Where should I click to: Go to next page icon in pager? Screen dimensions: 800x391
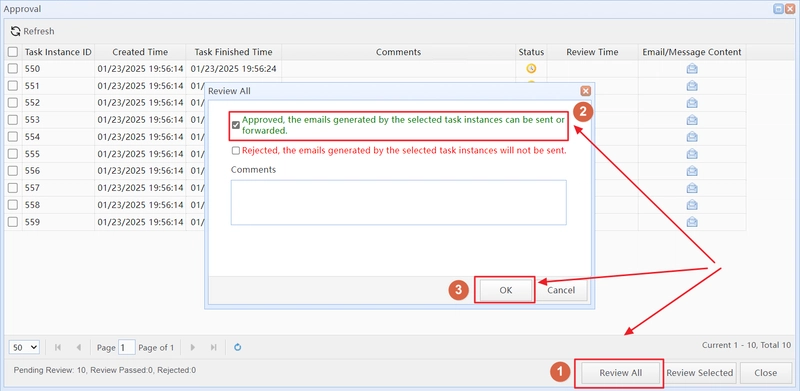pyautogui.click(x=193, y=348)
